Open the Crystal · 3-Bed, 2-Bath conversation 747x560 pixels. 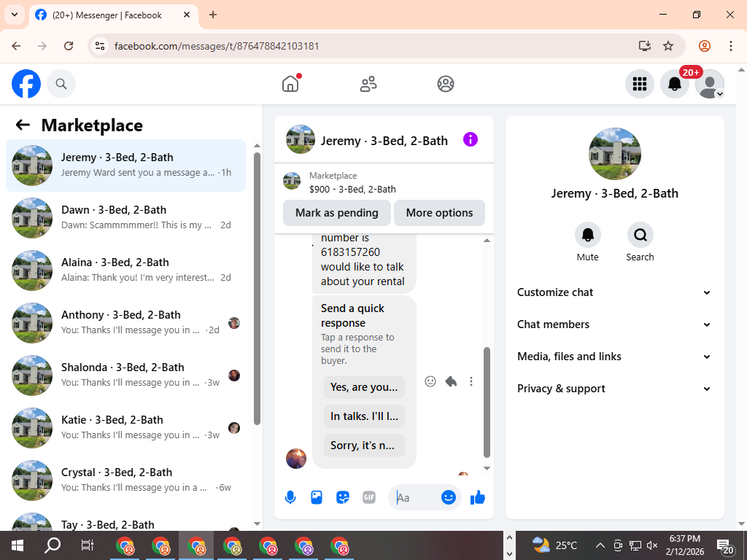pos(125,480)
